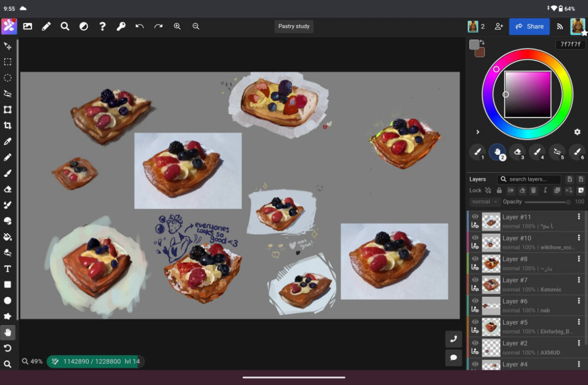Select the Pencil tool in left toolbar
The height and width of the screenshot is (385, 588).
point(8,157)
